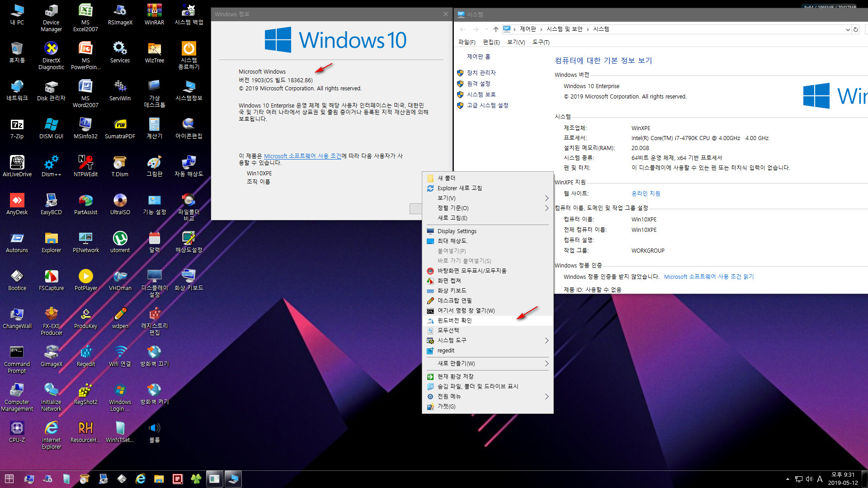Launch the UltraISO desktop shortcut

point(120,205)
